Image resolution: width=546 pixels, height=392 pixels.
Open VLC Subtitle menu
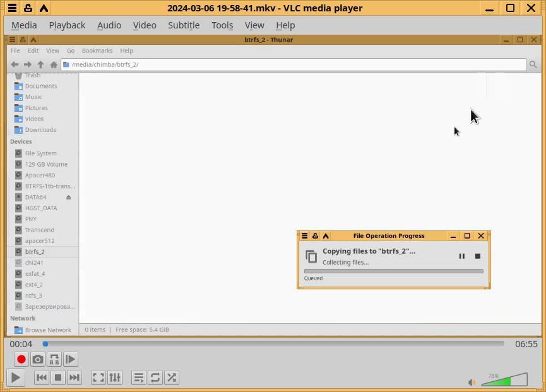click(x=184, y=25)
